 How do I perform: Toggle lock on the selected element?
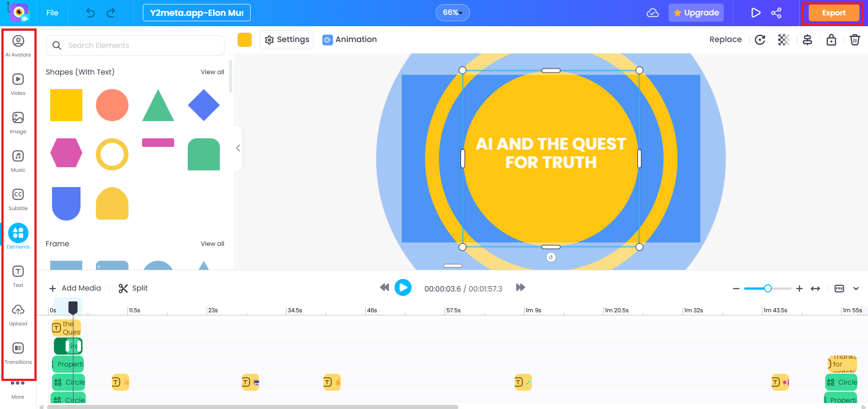(831, 40)
